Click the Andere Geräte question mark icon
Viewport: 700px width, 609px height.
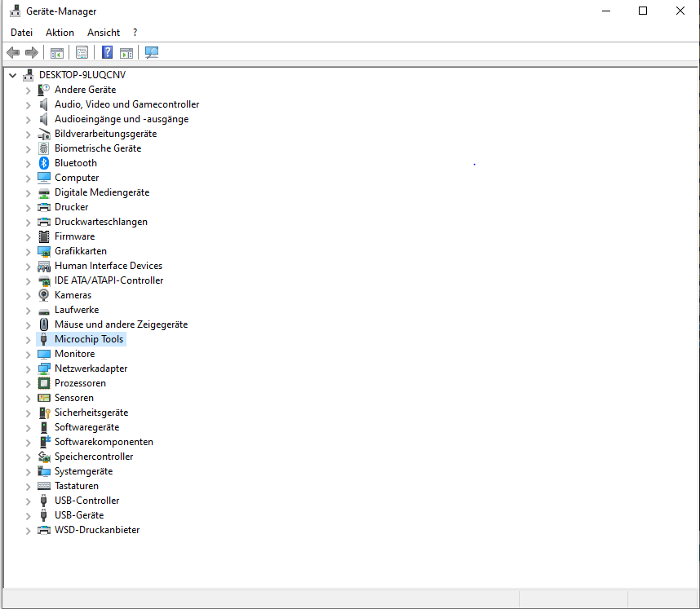44,90
